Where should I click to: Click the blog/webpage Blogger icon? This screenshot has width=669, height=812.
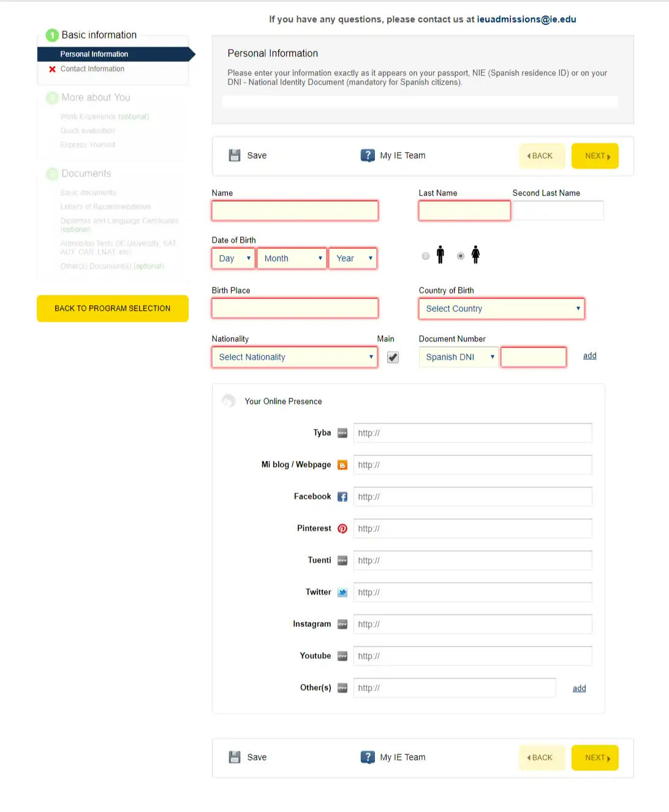(x=342, y=465)
